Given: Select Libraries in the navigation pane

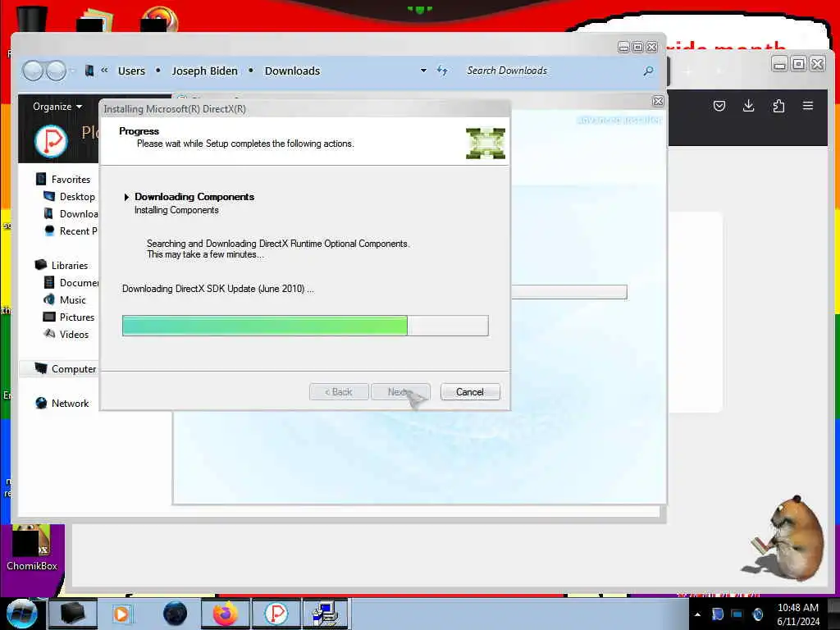Looking at the screenshot, I should 70,265.
